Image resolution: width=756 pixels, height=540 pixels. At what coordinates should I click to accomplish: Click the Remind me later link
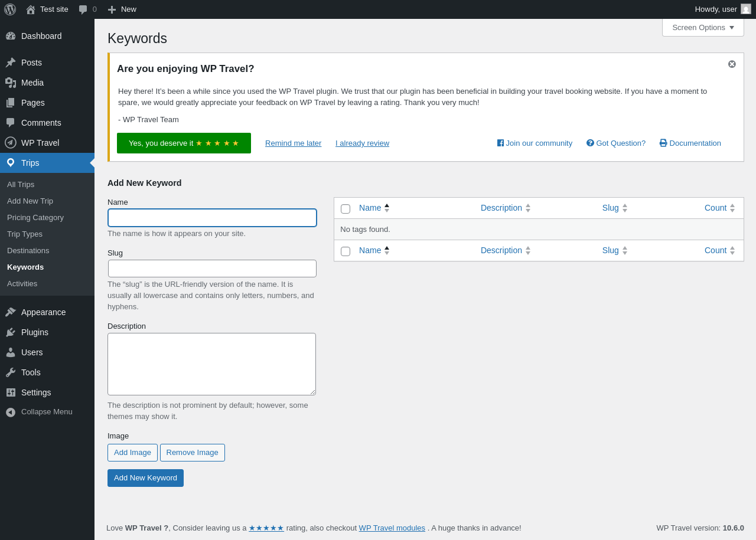(293, 143)
